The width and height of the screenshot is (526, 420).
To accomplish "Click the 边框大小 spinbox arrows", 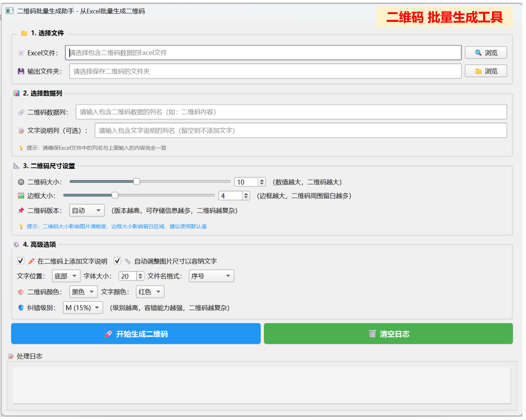I will [x=246, y=196].
